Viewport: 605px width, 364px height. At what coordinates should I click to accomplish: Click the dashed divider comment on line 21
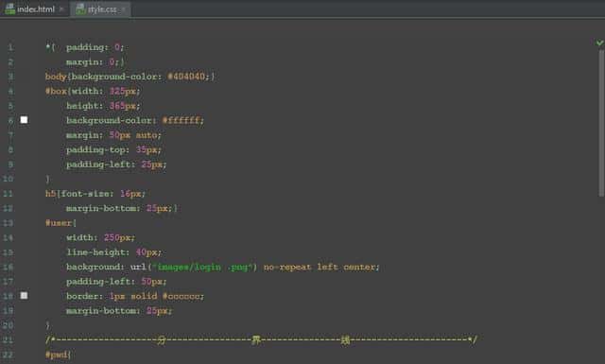pyautogui.click(x=261, y=339)
